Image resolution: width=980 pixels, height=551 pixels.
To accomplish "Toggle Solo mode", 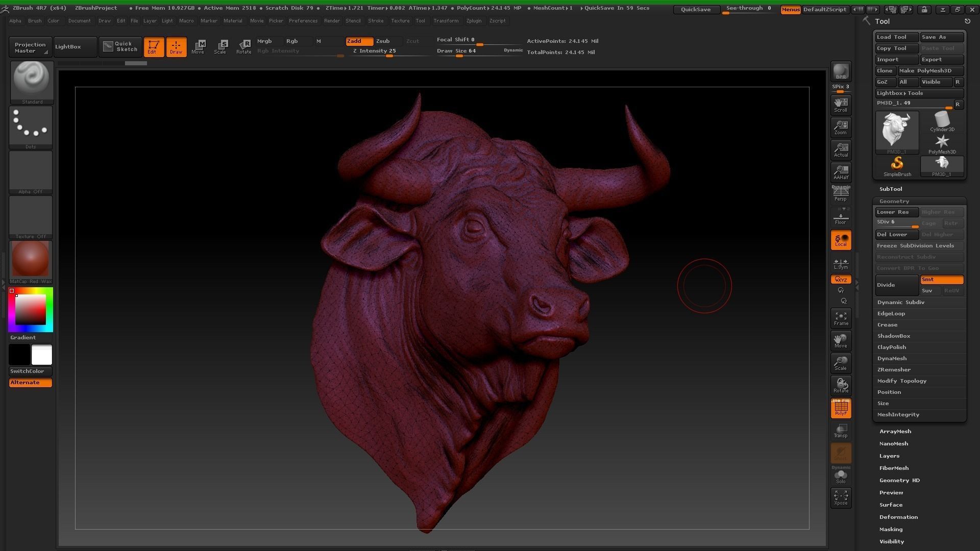I will point(841,477).
